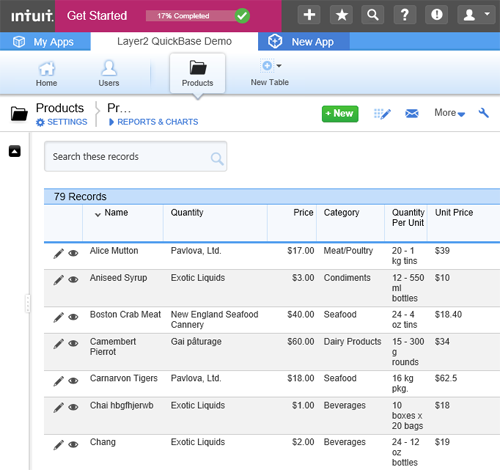
Task: Click Dairy Products category cell
Action: 352,341
